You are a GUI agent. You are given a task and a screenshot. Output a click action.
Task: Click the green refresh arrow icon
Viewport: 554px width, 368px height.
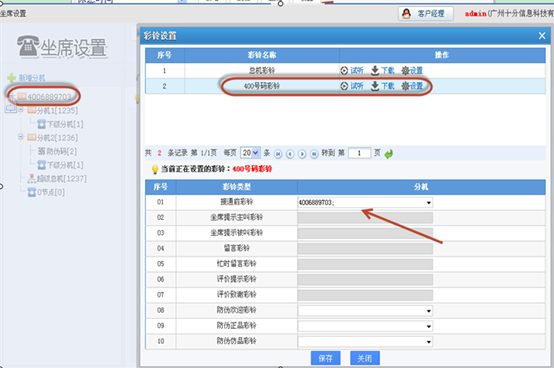coord(389,154)
